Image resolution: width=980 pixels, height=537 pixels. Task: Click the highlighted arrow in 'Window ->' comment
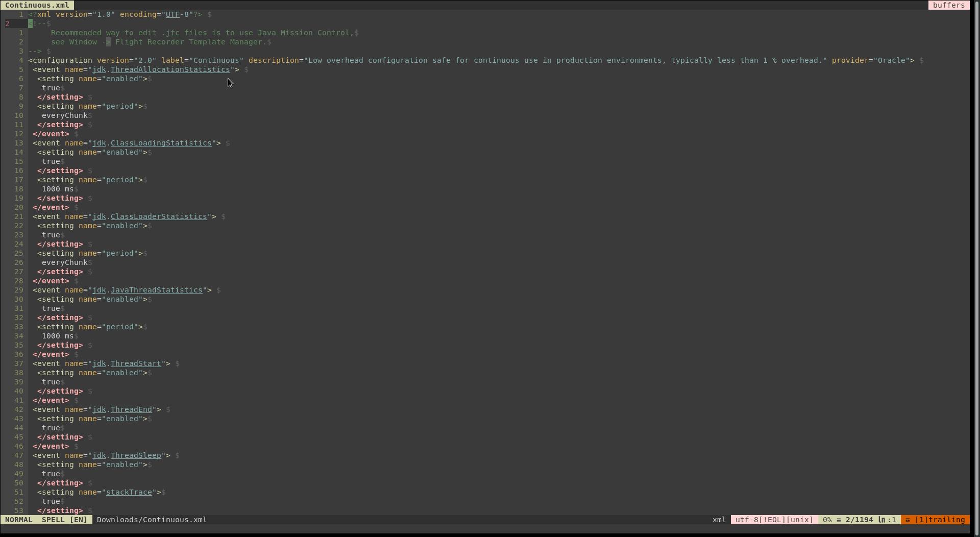click(x=108, y=42)
